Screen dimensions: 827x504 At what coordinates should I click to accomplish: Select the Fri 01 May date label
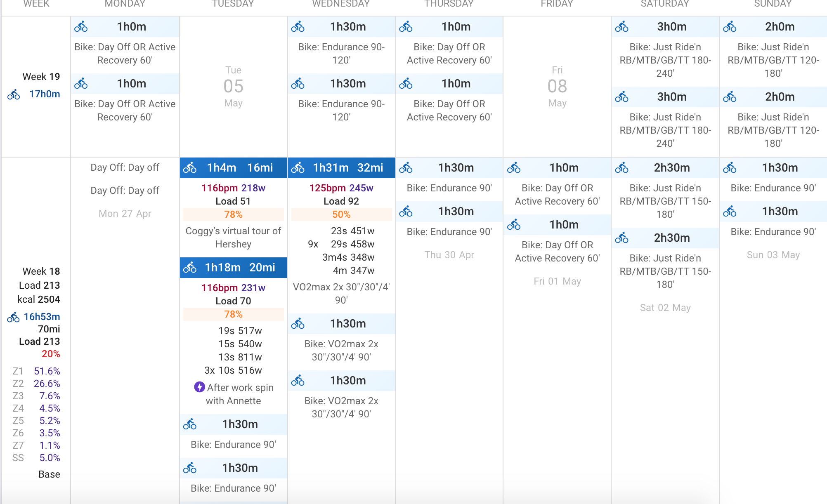(557, 281)
